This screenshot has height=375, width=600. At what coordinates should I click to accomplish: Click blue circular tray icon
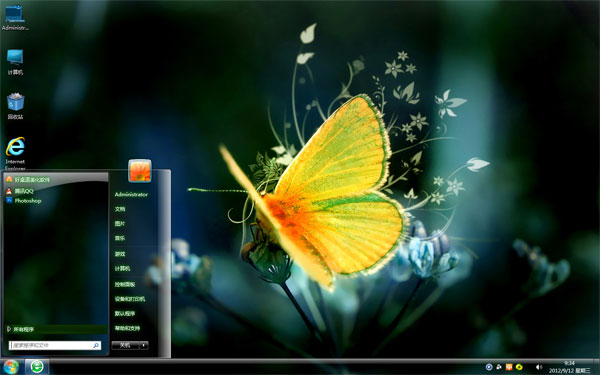(x=489, y=367)
